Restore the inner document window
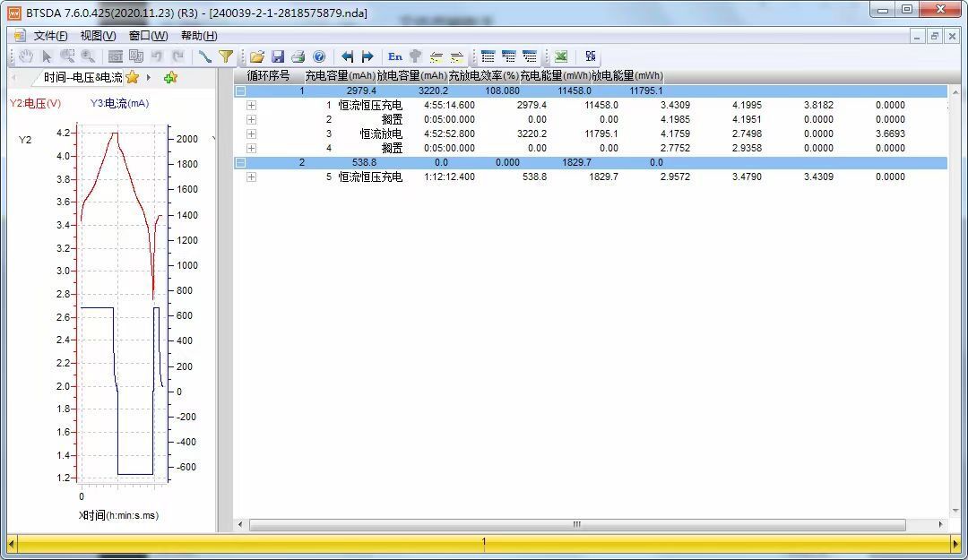 (x=934, y=37)
